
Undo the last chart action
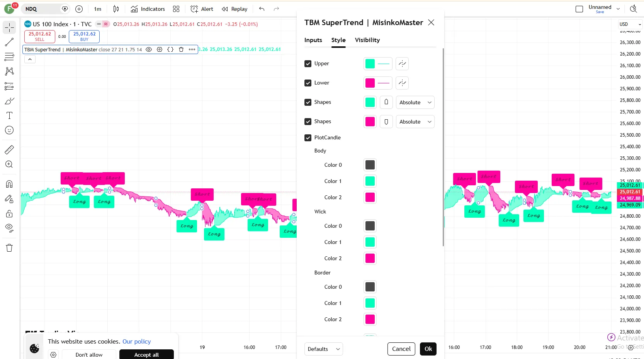[262, 9]
